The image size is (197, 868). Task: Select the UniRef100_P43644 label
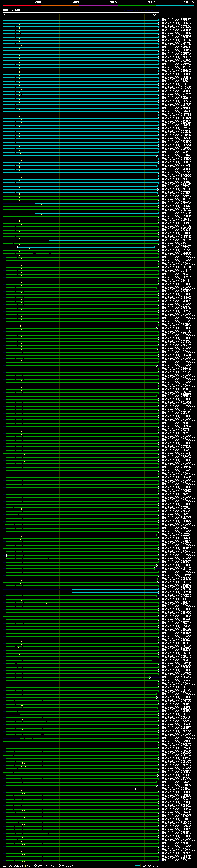coord(177,81)
